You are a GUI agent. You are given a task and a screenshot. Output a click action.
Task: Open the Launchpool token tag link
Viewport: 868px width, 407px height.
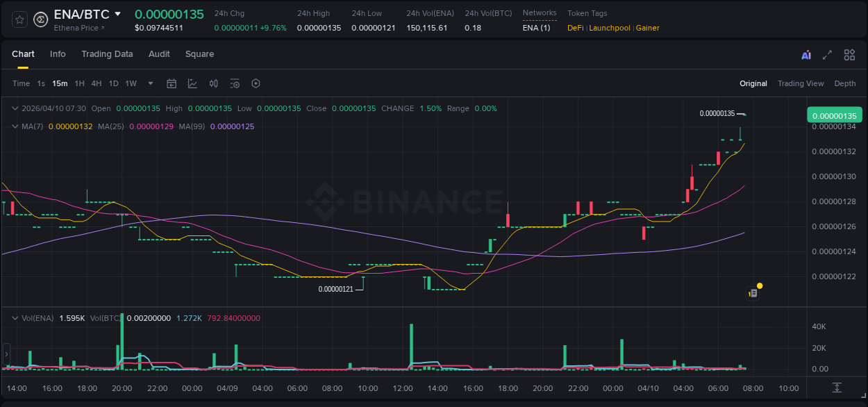pos(610,28)
